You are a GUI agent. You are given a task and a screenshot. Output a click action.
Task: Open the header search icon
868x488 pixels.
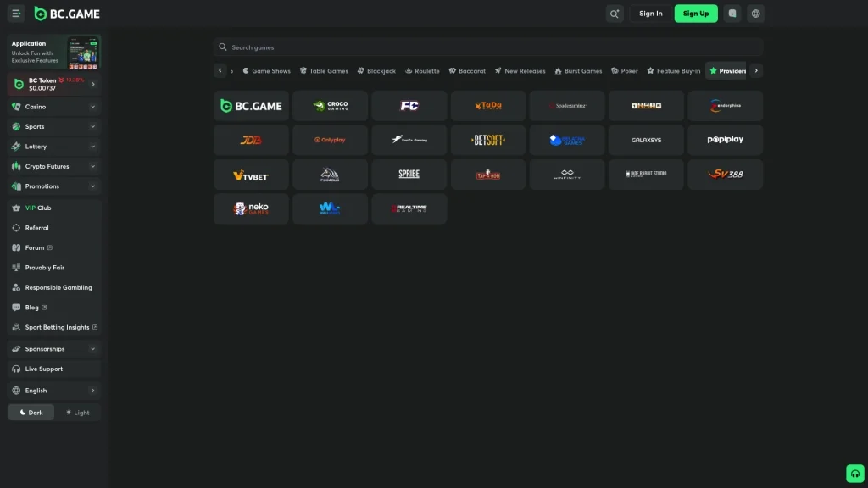click(615, 14)
